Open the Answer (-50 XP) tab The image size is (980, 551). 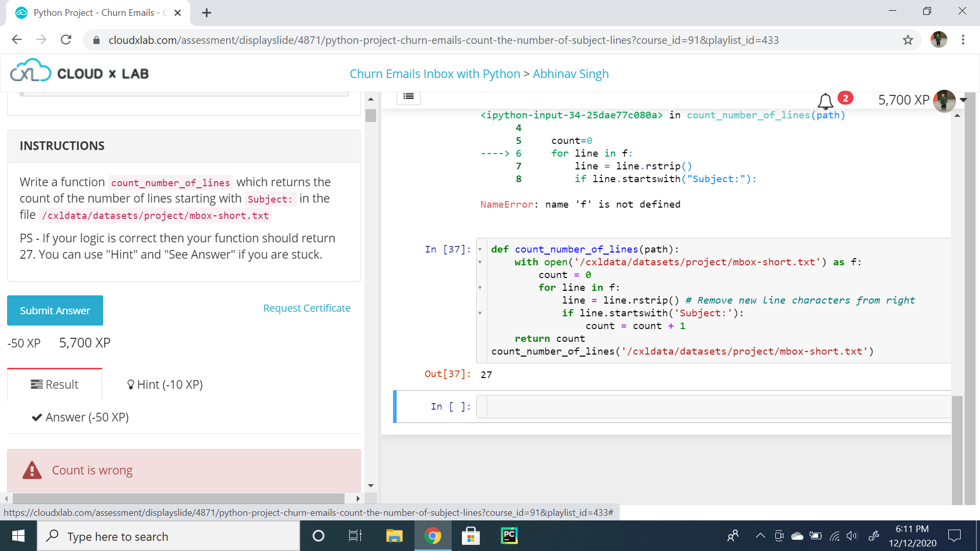pos(80,417)
